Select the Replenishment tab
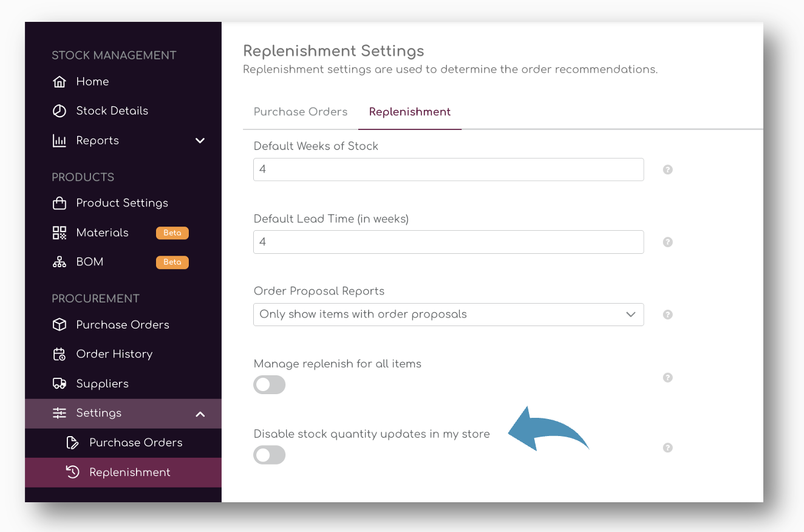804x532 pixels. coord(410,112)
